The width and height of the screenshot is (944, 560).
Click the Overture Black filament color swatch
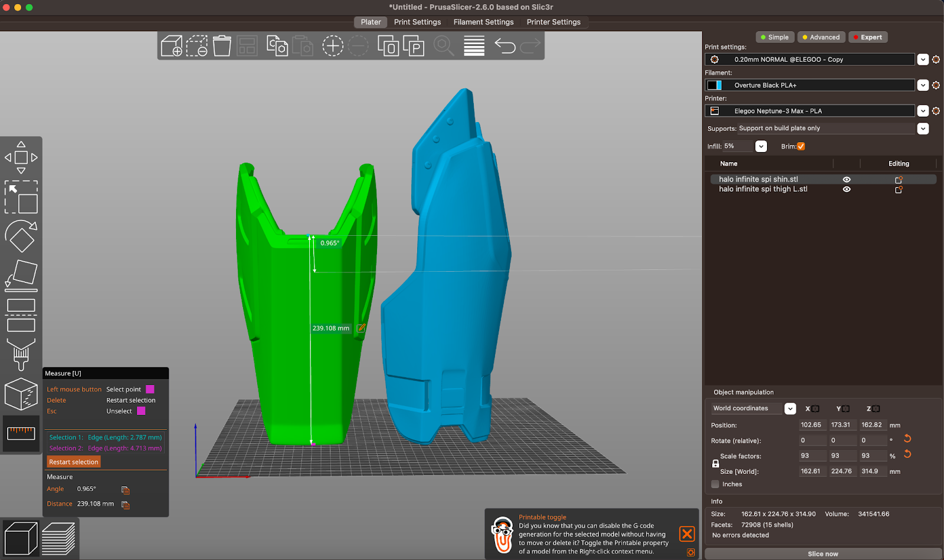[x=714, y=85]
